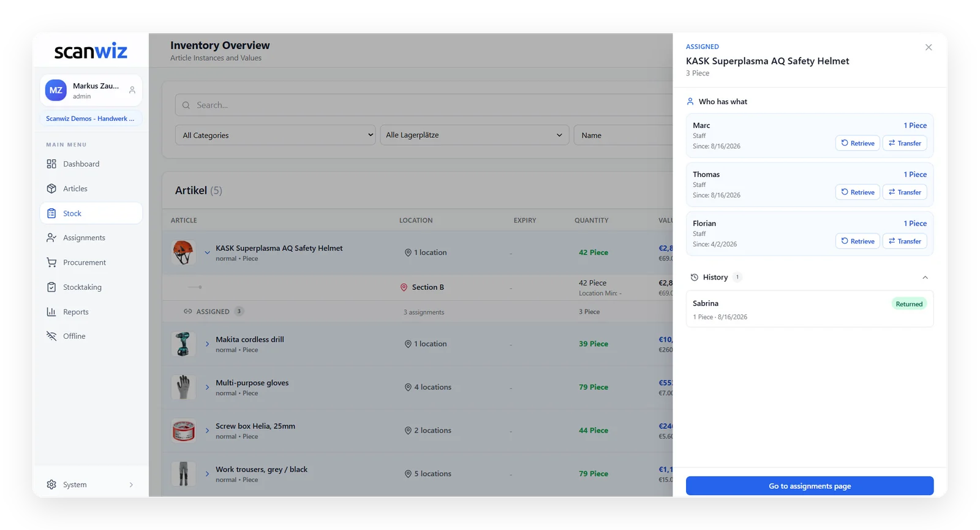This screenshot has width=980, height=530.
Task: Switch to Offline in the sidebar
Action: tap(91, 336)
